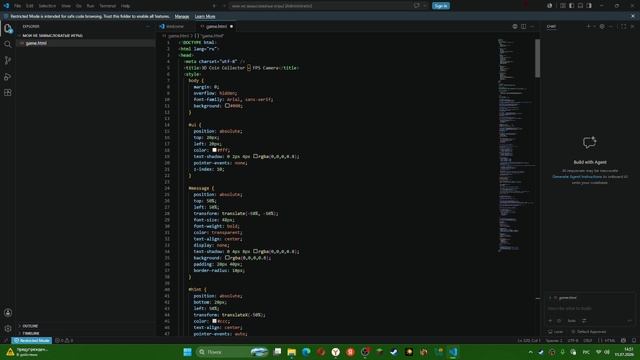Toggle Secondary Side Bar layout icon
Viewport: 640px width, 360px height.
[x=589, y=6]
